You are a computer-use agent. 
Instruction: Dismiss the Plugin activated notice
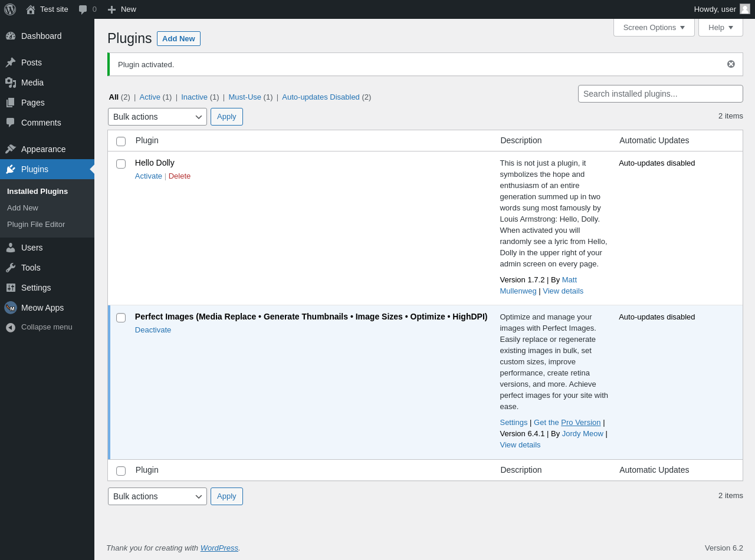point(731,64)
